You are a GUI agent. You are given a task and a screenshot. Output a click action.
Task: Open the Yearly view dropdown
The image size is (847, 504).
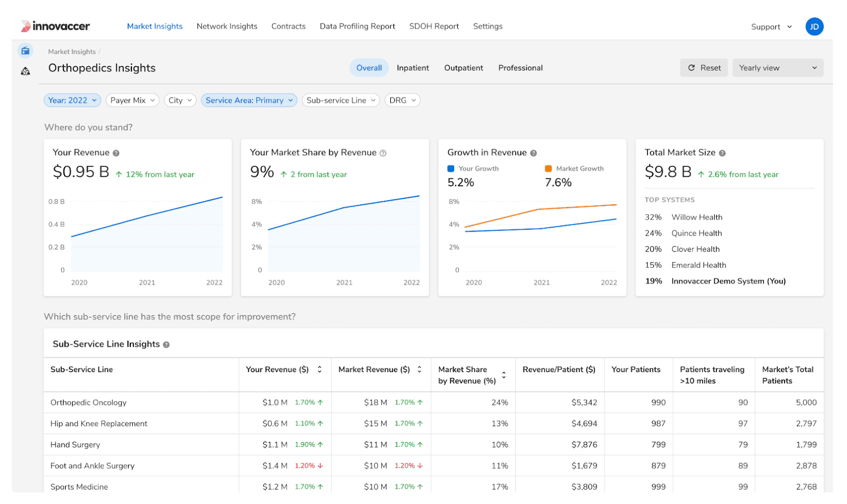(x=777, y=67)
